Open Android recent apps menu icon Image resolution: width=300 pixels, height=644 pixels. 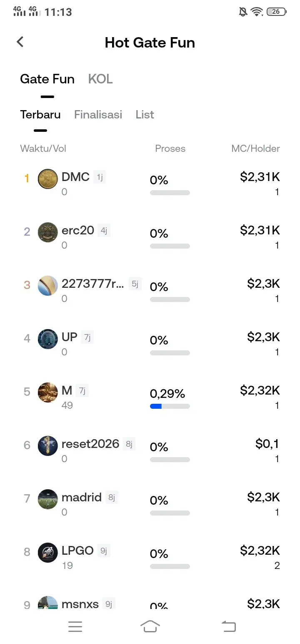75,626
